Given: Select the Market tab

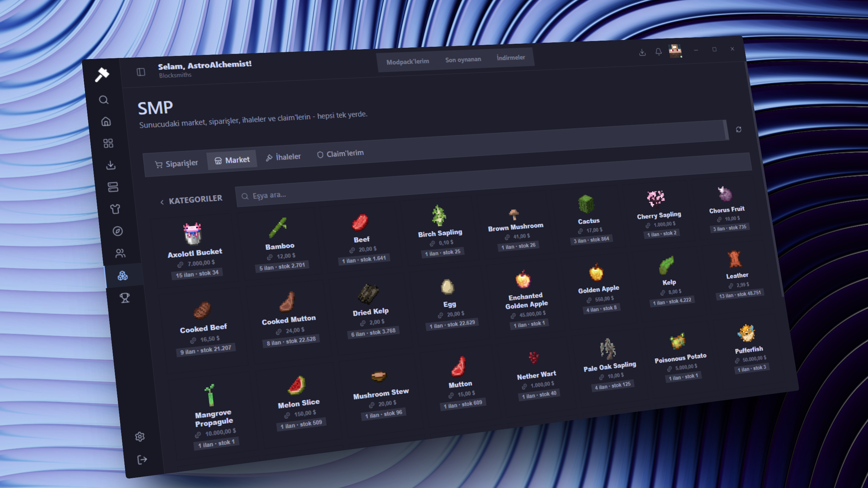Looking at the screenshot, I should [232, 160].
